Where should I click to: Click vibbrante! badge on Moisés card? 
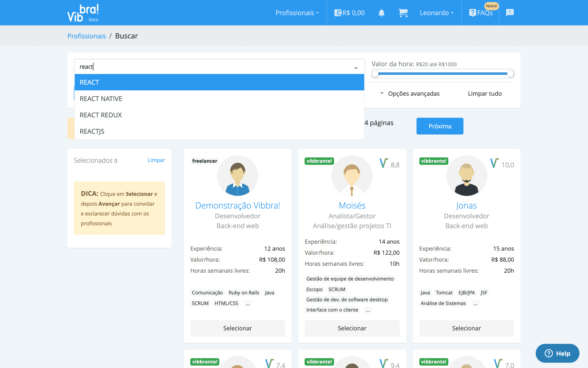pyautogui.click(x=319, y=161)
